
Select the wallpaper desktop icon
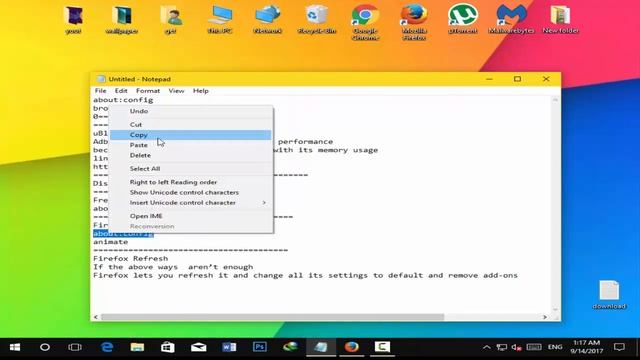click(x=121, y=20)
